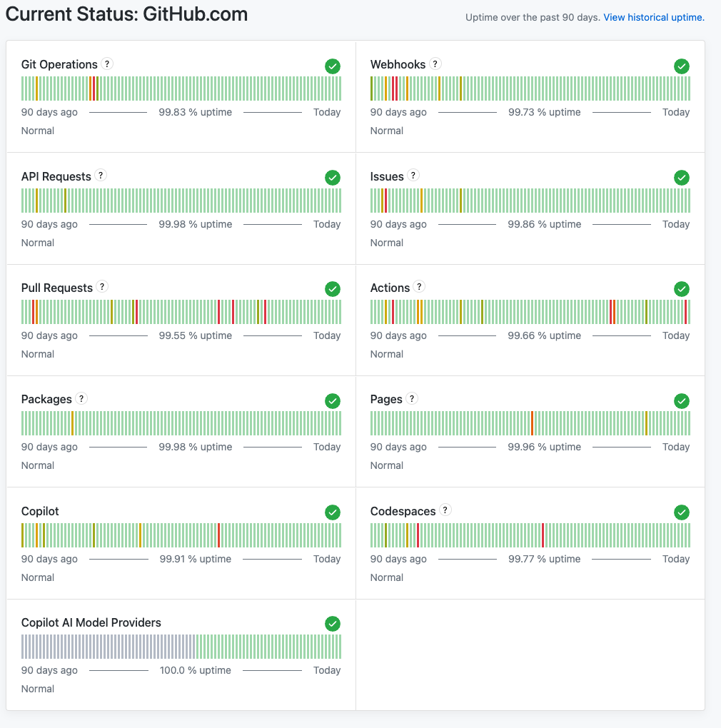Select the Webhooks component title
Screen dimensions: 721x728
(398, 64)
